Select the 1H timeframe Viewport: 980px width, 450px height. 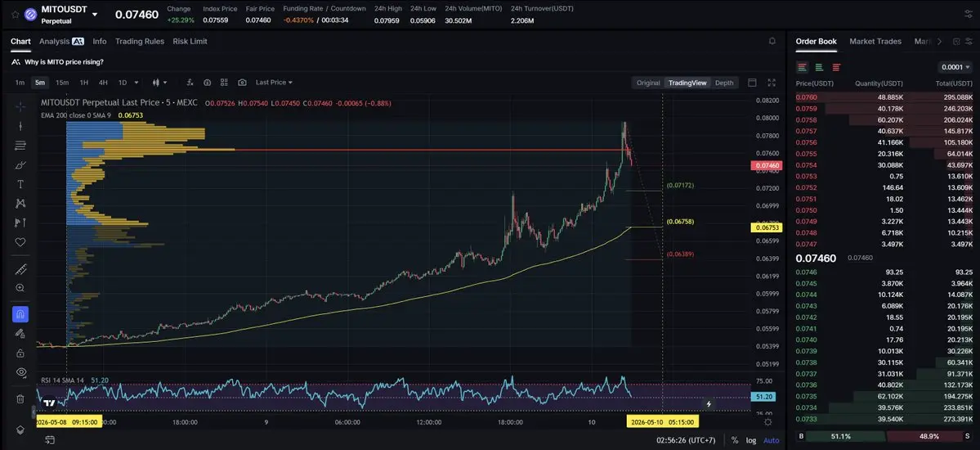click(83, 83)
